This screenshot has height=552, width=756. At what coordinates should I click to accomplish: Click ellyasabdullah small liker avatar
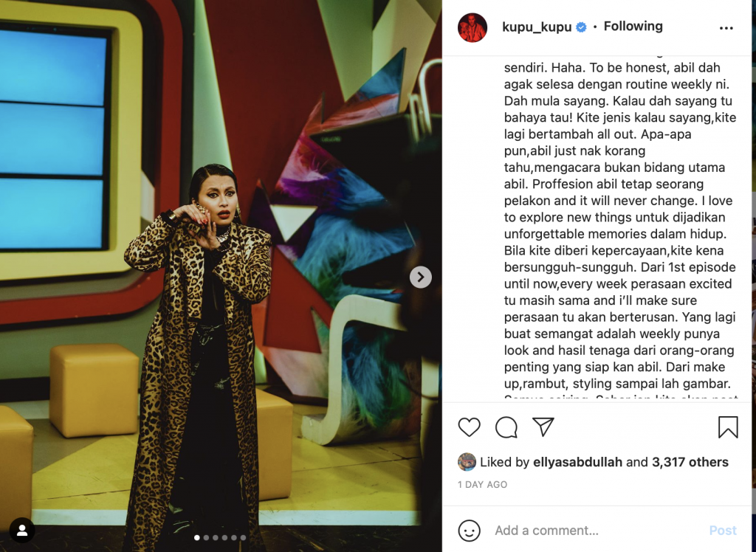pyautogui.click(x=467, y=462)
